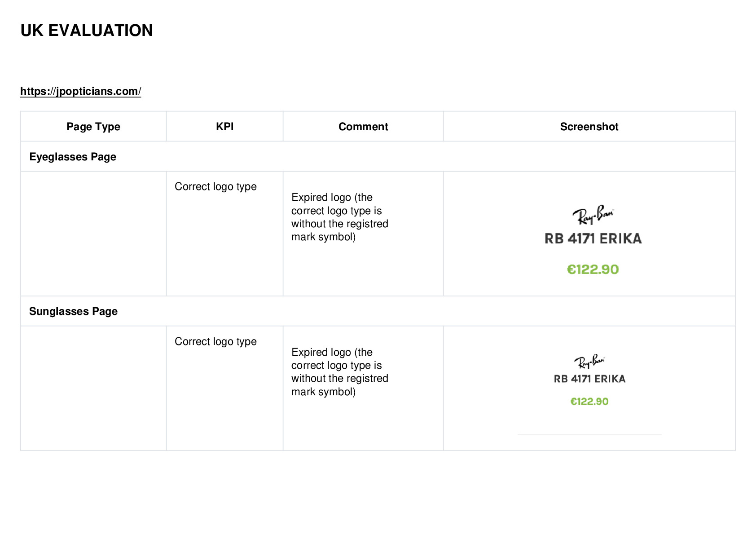Select the Eyeglasses Page section row
Viewport: 756px width, 535px height.
point(378,157)
